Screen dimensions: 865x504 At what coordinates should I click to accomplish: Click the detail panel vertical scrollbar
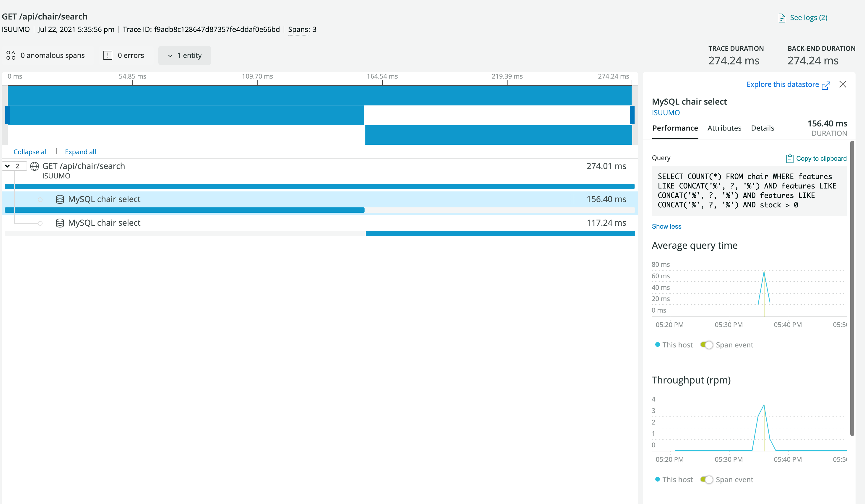click(x=852, y=288)
